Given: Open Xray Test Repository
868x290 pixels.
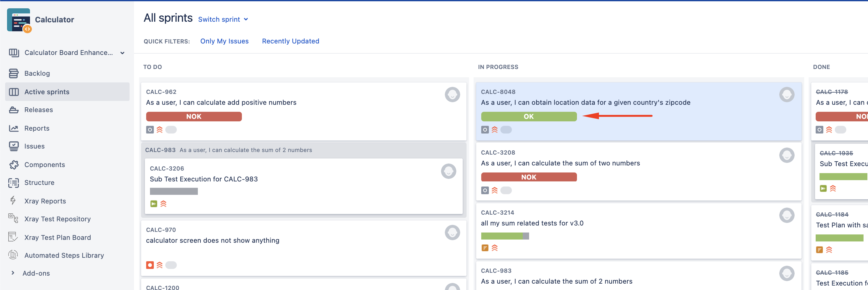Looking at the screenshot, I should click(x=58, y=219).
